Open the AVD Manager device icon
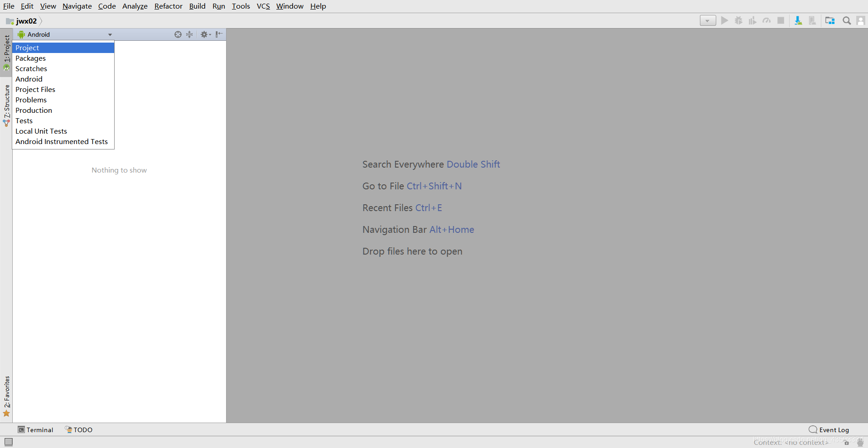The image size is (868, 448). 812,20
